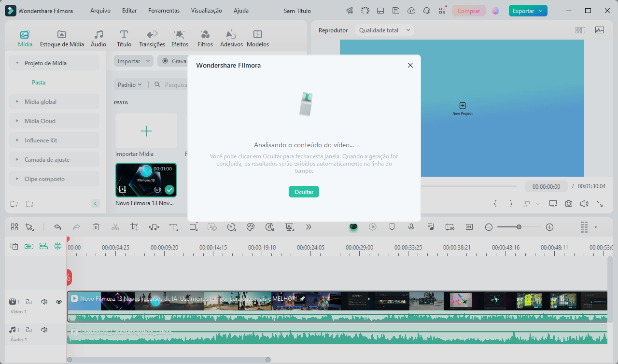Open the Importar dropdown
This screenshot has height=364, width=618.
[x=134, y=61]
